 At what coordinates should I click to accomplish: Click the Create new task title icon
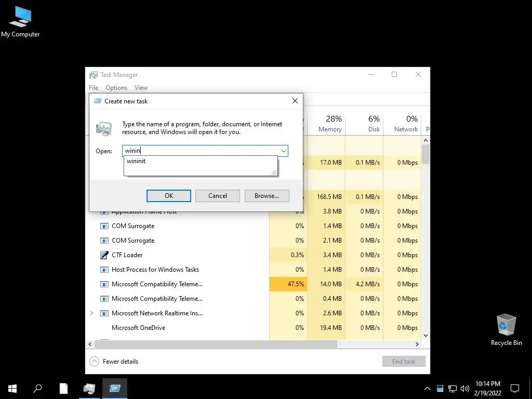click(98, 101)
